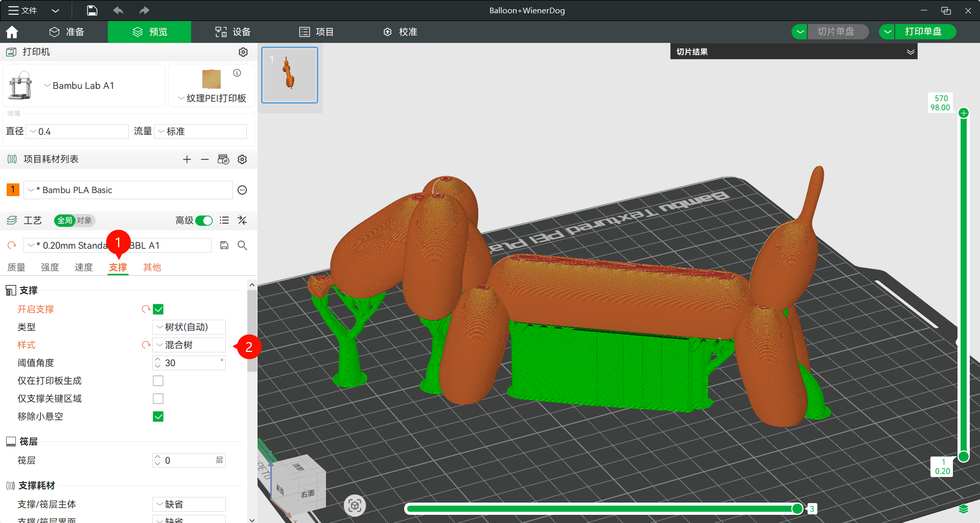Open the 校准 tab
Screen dimensions: 980x523
(400, 32)
